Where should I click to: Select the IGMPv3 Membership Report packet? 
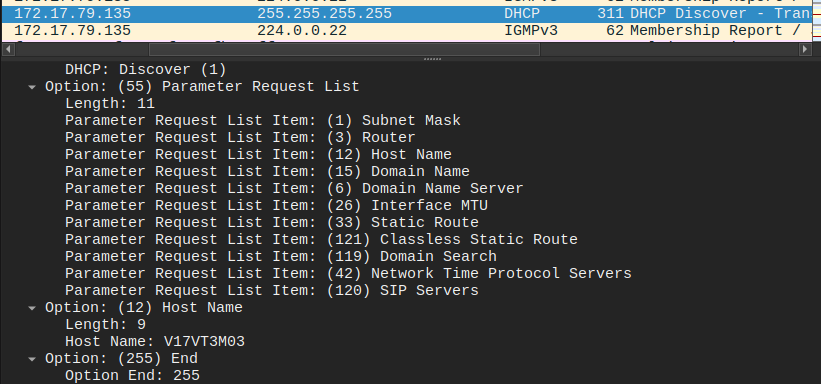pos(410,31)
